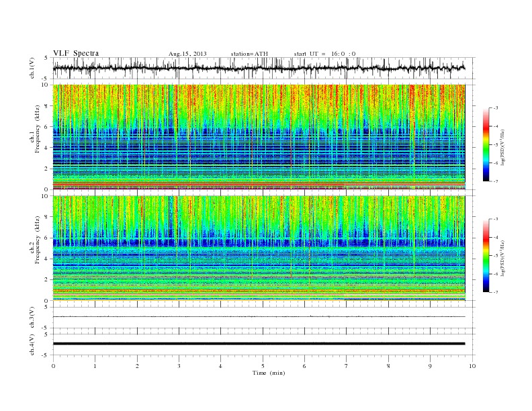The width and height of the screenshot is (532, 411).
Task: Click the ch.4 thick black signal trace
Action: [259, 344]
